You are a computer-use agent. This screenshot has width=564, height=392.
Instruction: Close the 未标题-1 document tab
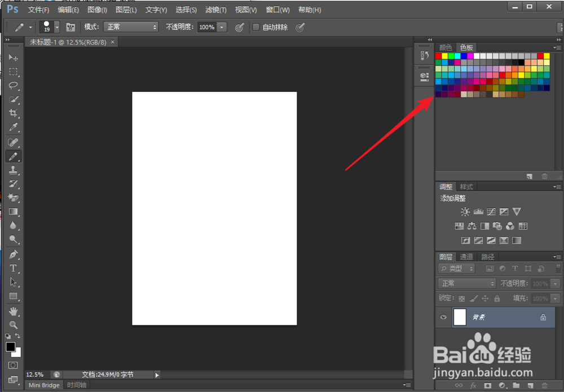coord(113,42)
